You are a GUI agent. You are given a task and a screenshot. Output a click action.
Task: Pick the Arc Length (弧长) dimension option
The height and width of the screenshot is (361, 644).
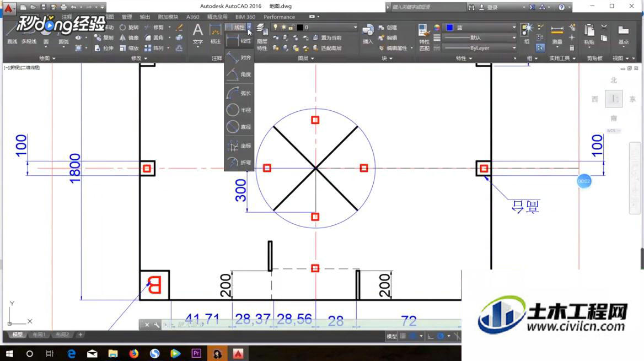click(x=239, y=93)
